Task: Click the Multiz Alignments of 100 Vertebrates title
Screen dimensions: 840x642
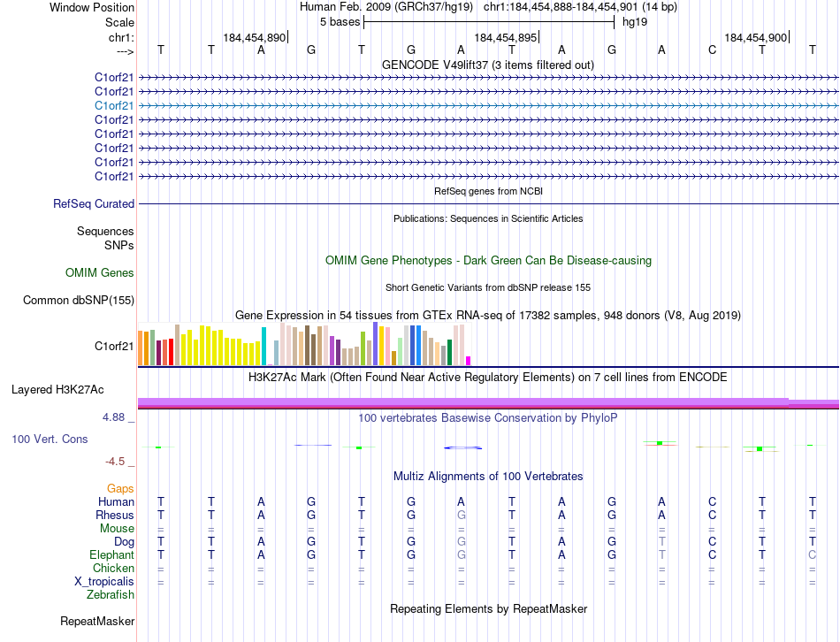Action: (488, 476)
